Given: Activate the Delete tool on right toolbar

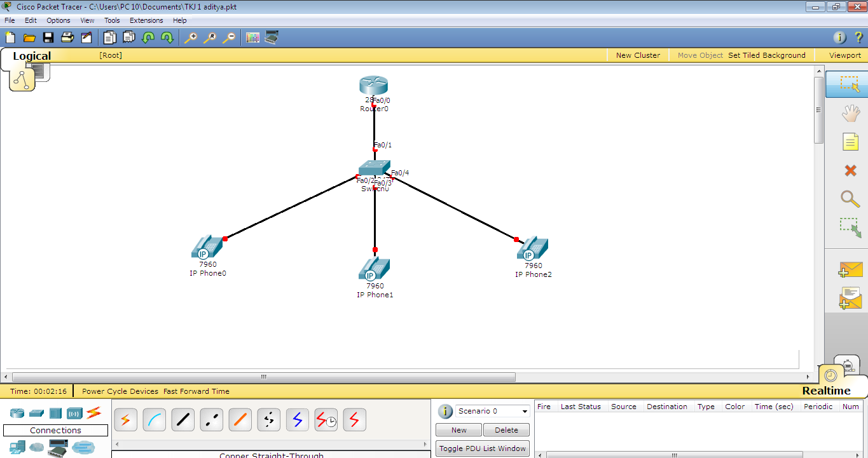Looking at the screenshot, I should (x=851, y=170).
